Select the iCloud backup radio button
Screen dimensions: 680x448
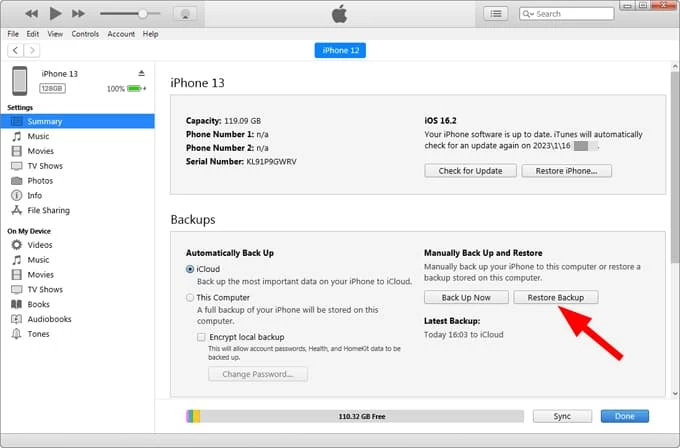point(190,269)
